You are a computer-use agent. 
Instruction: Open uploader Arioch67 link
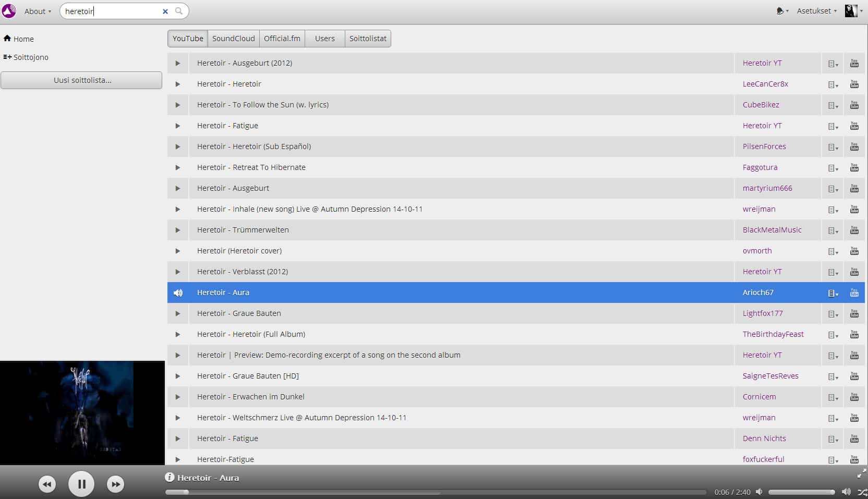click(758, 293)
